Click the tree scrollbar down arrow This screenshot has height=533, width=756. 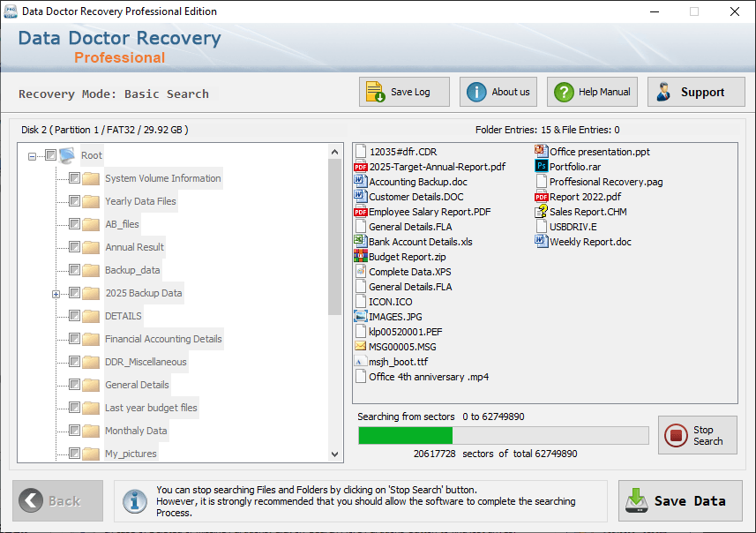click(x=335, y=454)
